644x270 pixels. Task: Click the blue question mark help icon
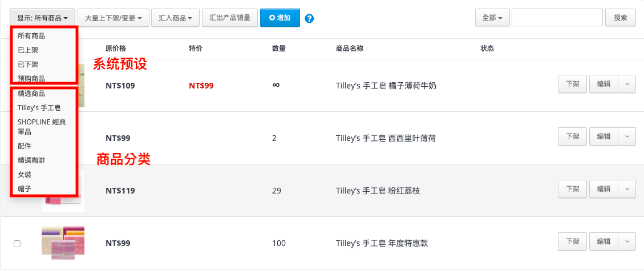pos(309,18)
